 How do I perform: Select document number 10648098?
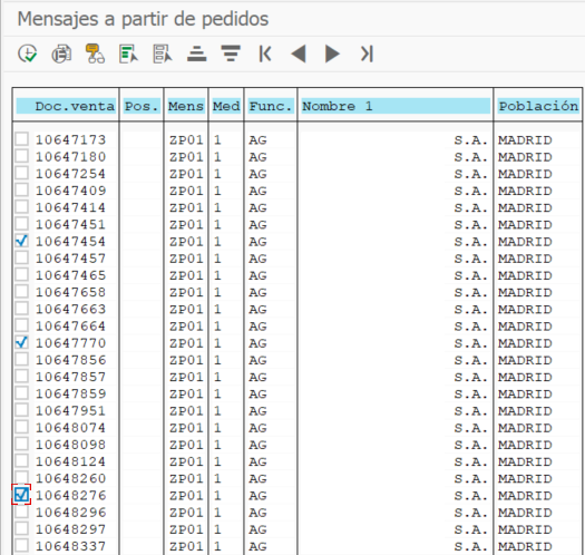click(x=71, y=445)
